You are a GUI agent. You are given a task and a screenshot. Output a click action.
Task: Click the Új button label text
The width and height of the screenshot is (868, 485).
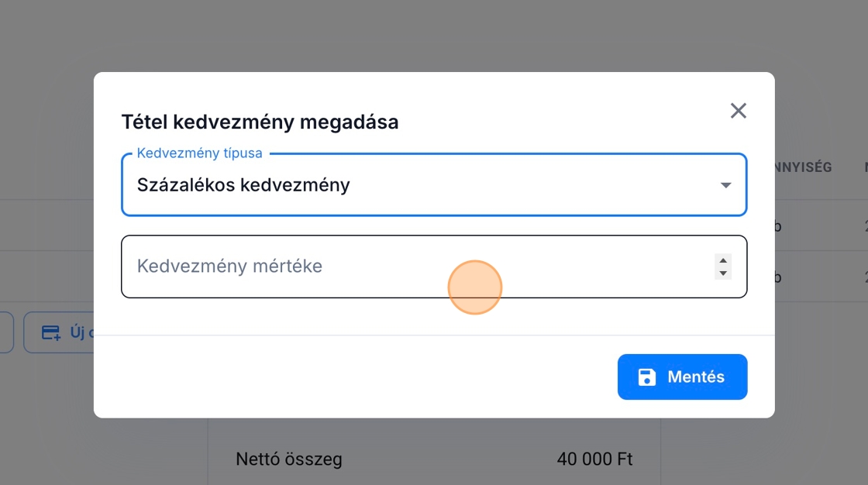(x=81, y=333)
